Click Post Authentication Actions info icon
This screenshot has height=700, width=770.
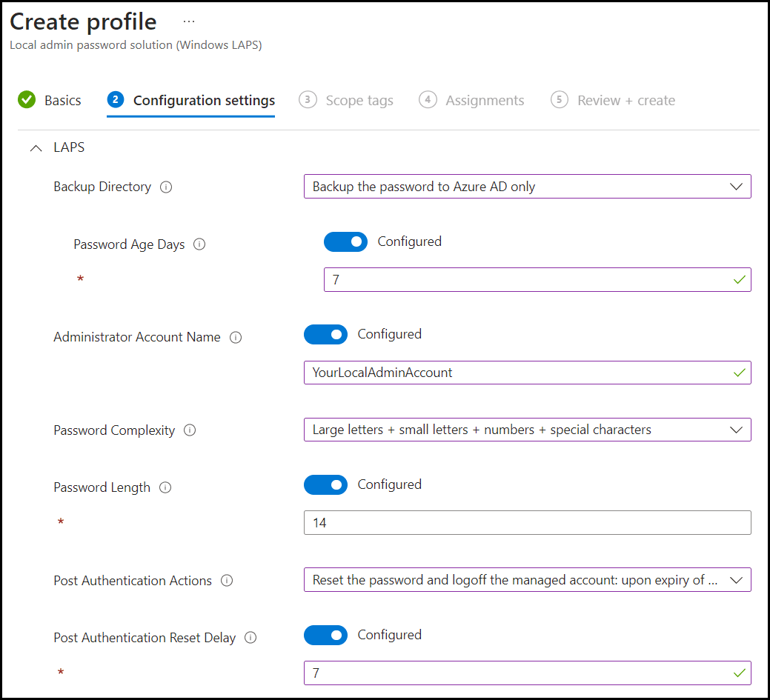227,581
